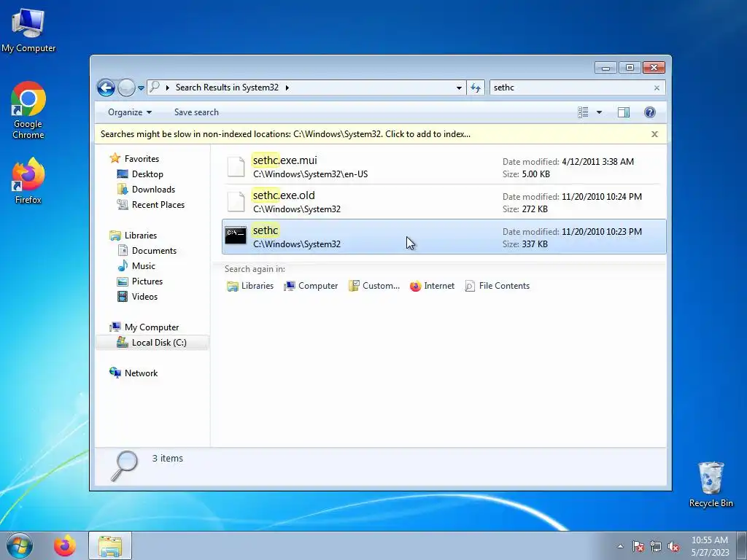Click Search Results in System32 breadcrumb

(x=227, y=87)
